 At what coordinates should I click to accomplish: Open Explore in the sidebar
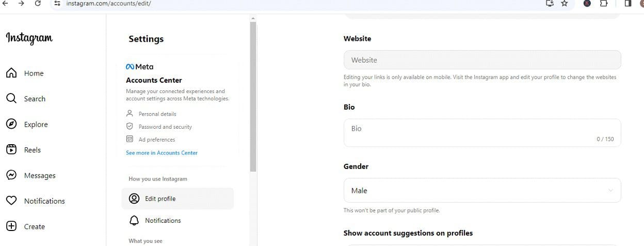pos(36,125)
